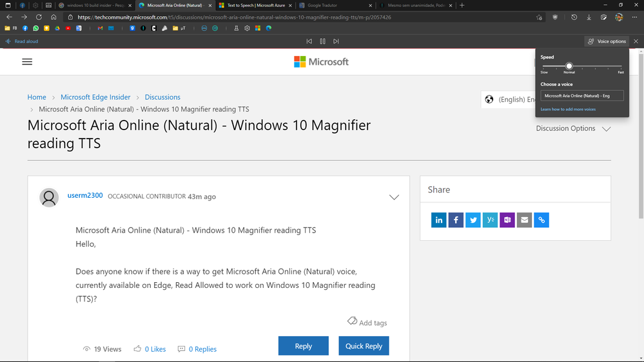The image size is (644, 362).
Task: Expand the Discussion Options menu
Action: click(573, 128)
